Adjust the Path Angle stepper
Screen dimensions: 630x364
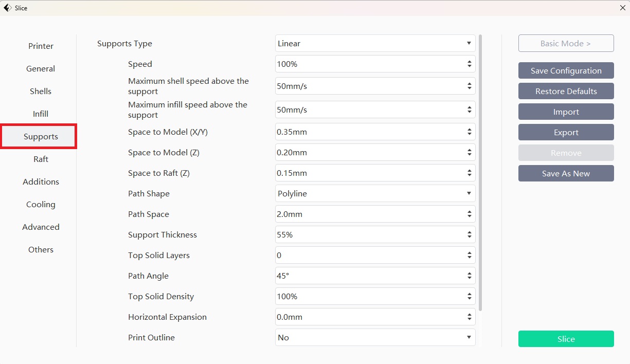469,276
